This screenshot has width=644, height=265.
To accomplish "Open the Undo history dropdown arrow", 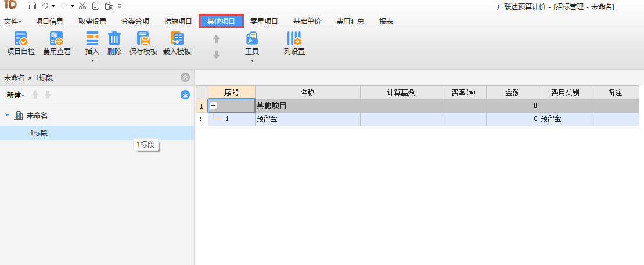I will 53,6.
